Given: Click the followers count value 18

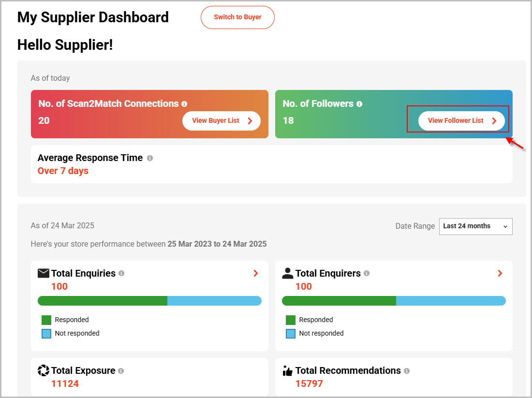Looking at the screenshot, I should click(x=288, y=120).
